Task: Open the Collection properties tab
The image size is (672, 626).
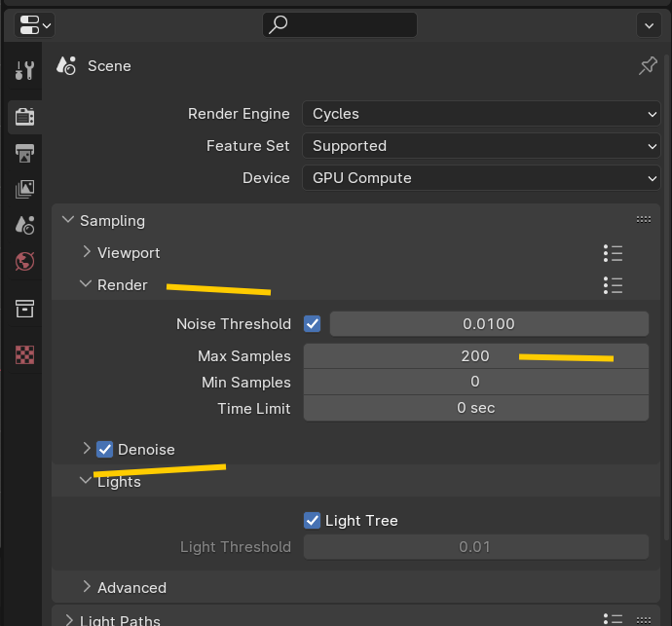Action: coord(25,309)
